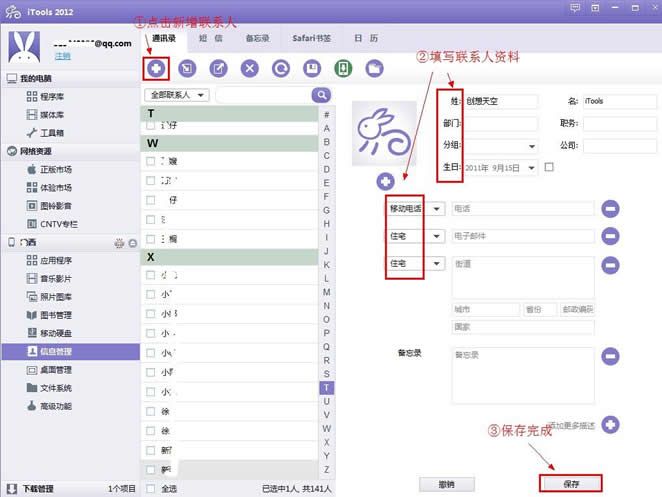Viewport: 662px width, 497px height.
Task: Switch to the 通讯录 tab
Action: 164,38
